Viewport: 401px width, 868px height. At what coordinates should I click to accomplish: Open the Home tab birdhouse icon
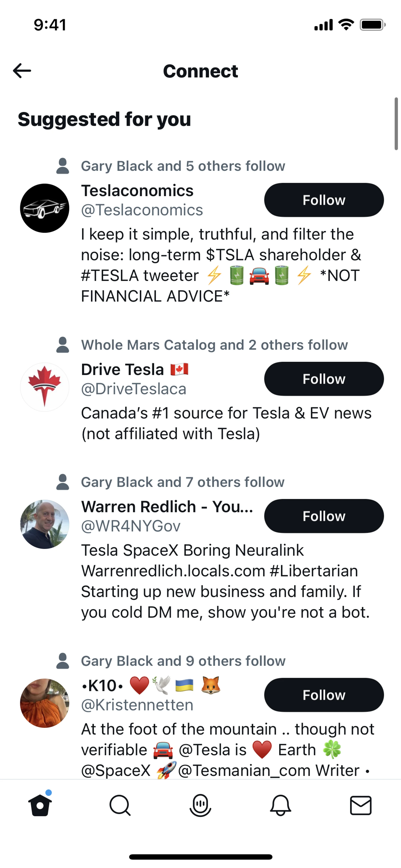tap(40, 805)
